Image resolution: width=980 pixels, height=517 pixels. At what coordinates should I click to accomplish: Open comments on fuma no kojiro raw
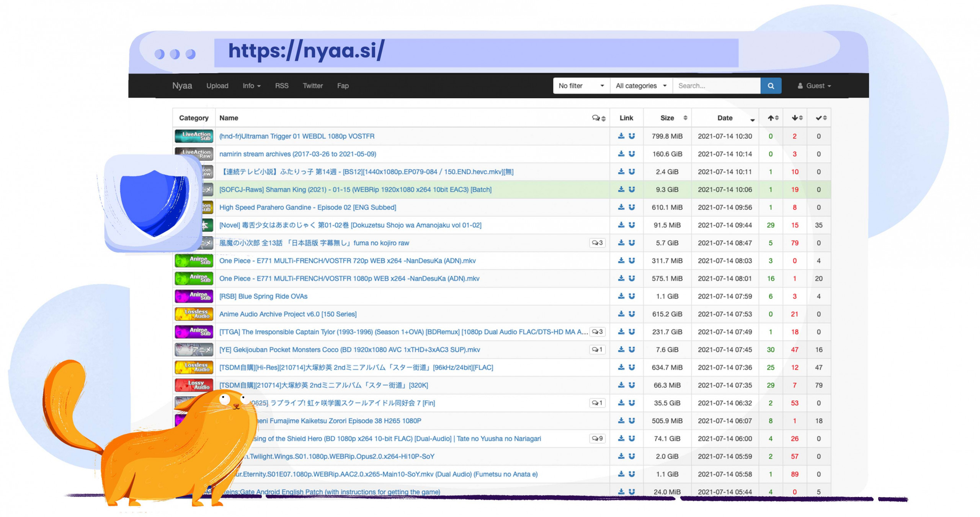click(597, 243)
